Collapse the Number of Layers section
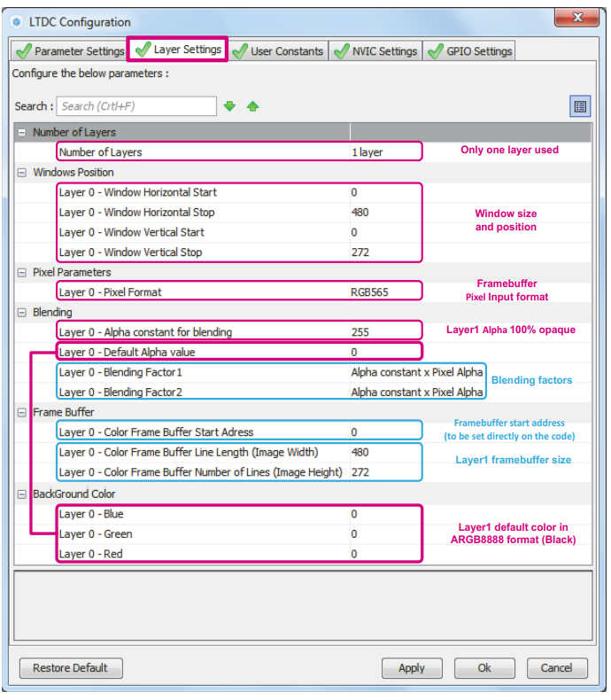This screenshot has width=611, height=700. [x=22, y=132]
